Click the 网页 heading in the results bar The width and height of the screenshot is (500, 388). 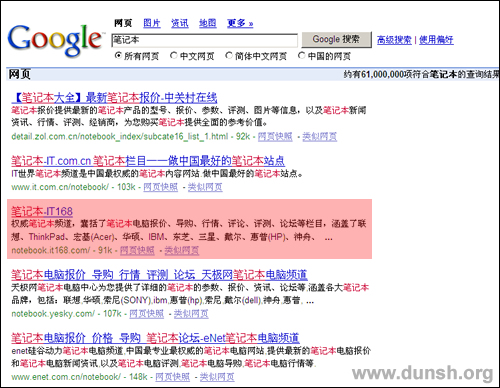20,74
